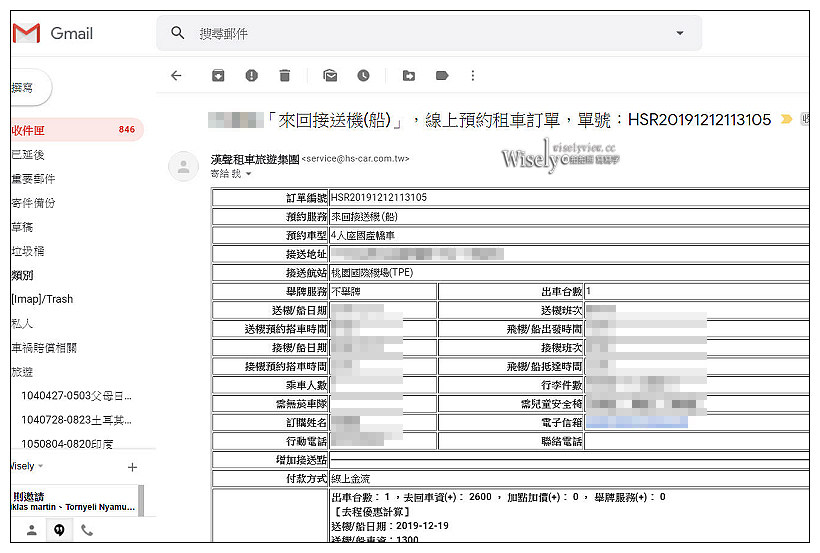Delete this email with trash icon
820x553 pixels.
point(284,76)
